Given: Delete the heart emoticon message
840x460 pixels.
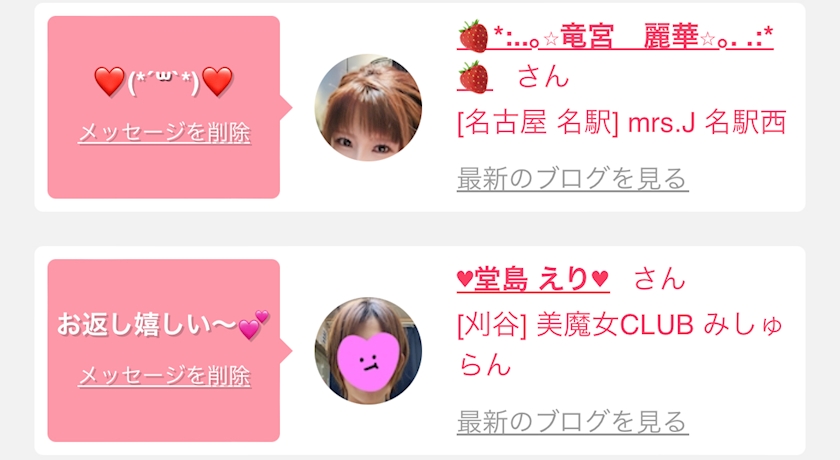Looking at the screenshot, I should [164, 133].
